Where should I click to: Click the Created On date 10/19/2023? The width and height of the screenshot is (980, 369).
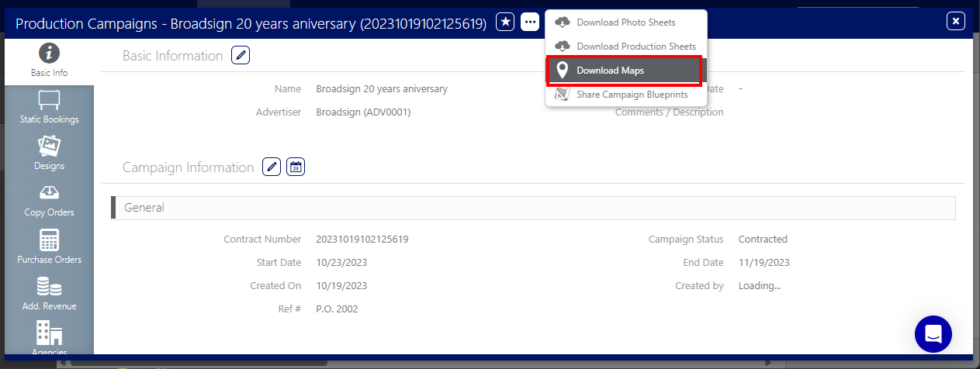click(341, 285)
